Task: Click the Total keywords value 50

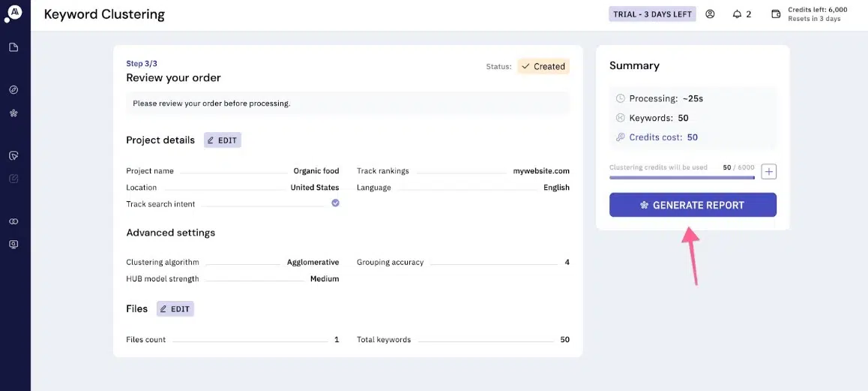Action: point(564,339)
